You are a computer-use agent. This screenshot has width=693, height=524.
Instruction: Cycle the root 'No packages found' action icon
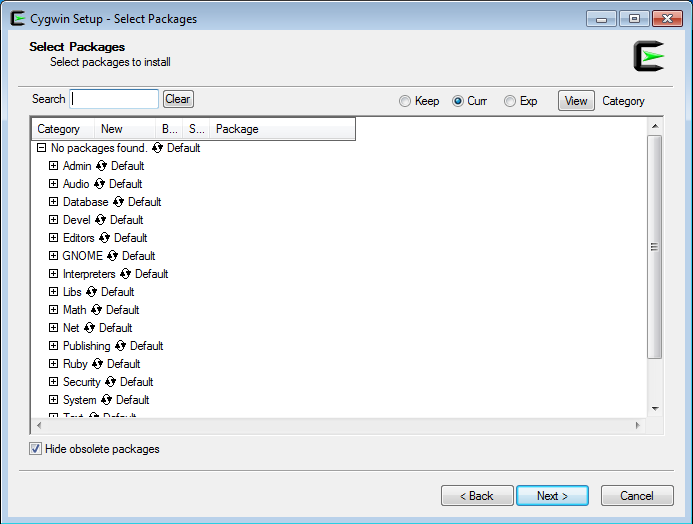157,148
